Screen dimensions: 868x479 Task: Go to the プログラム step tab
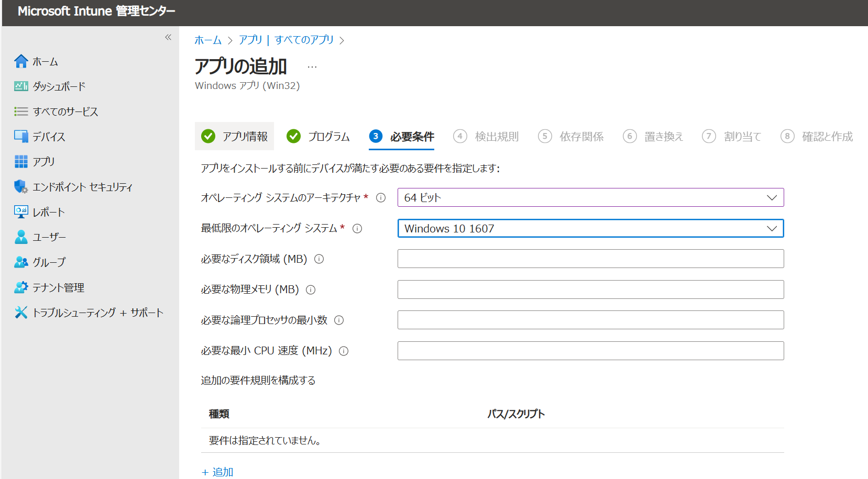pyautogui.click(x=318, y=137)
